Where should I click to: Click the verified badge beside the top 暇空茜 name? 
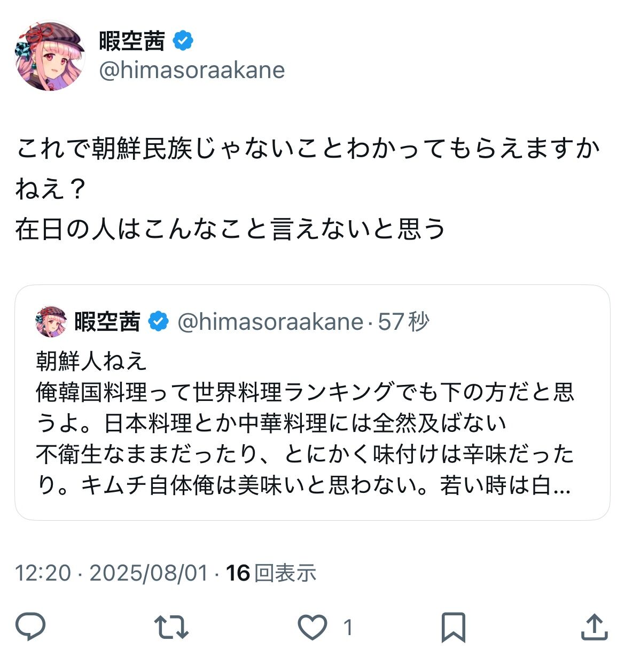[x=183, y=41]
